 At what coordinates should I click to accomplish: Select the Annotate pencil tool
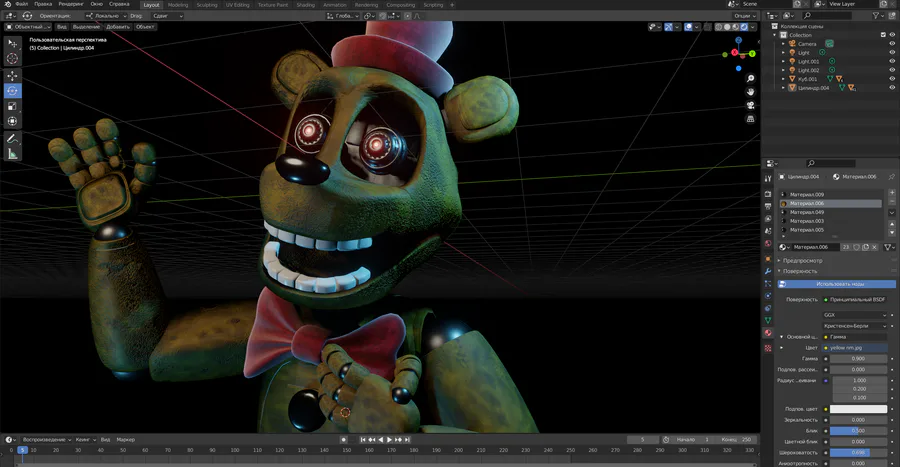click(12, 138)
